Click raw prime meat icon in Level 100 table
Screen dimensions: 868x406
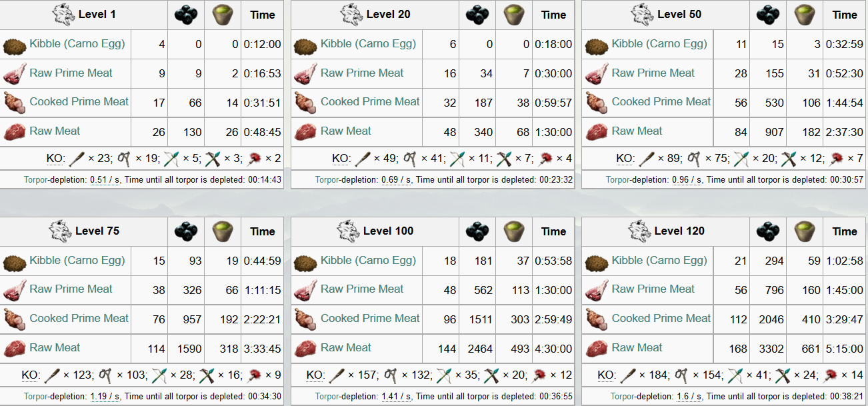click(x=305, y=290)
